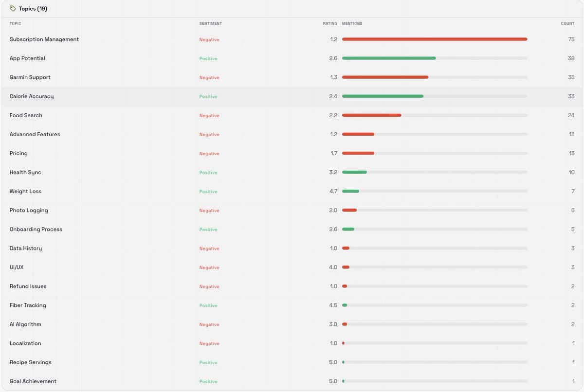This screenshot has width=584, height=392.
Task: Select the Photo Logging topic
Action: [x=29, y=210]
